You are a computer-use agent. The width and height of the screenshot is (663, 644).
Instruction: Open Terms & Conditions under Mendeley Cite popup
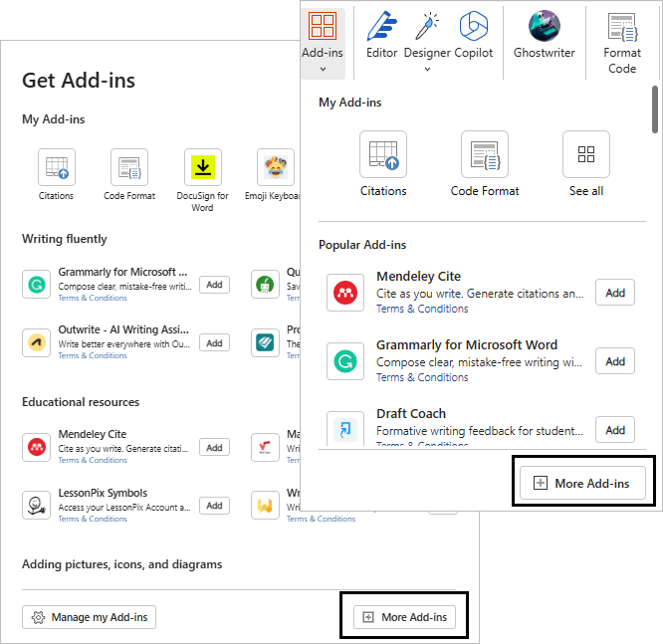422,310
